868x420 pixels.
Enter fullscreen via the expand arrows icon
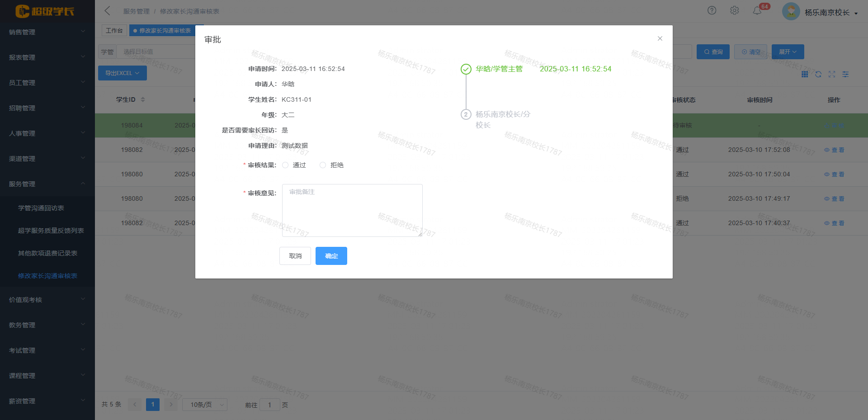click(x=832, y=74)
